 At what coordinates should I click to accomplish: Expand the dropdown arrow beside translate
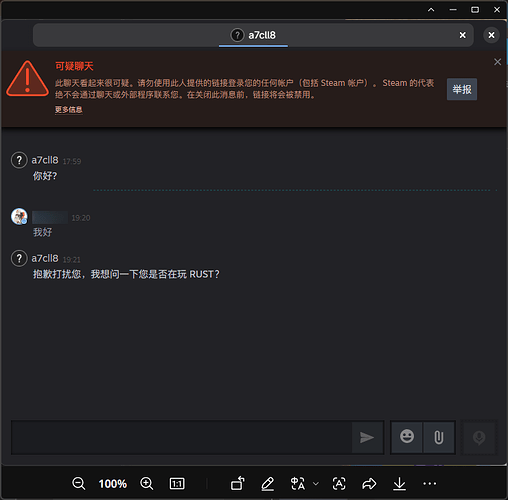[316, 483]
